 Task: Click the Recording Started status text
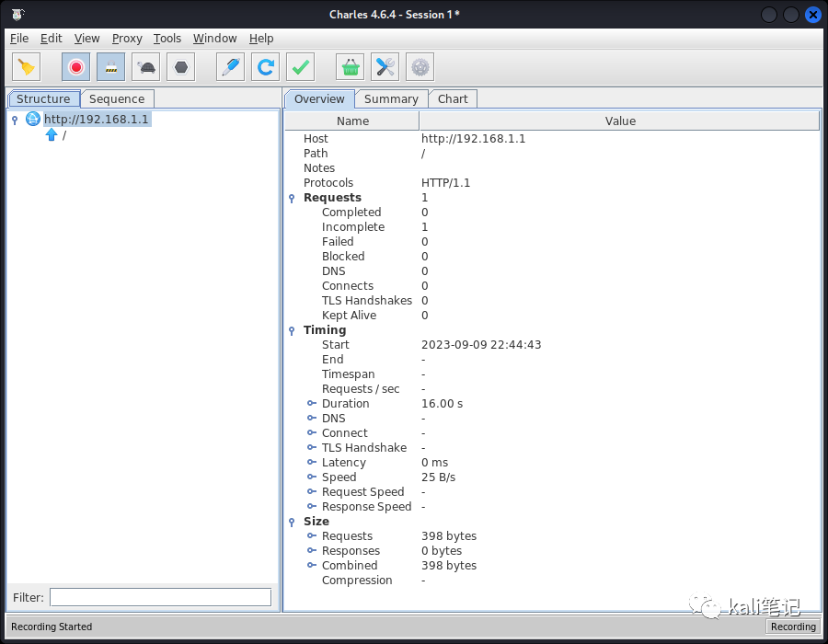52,627
